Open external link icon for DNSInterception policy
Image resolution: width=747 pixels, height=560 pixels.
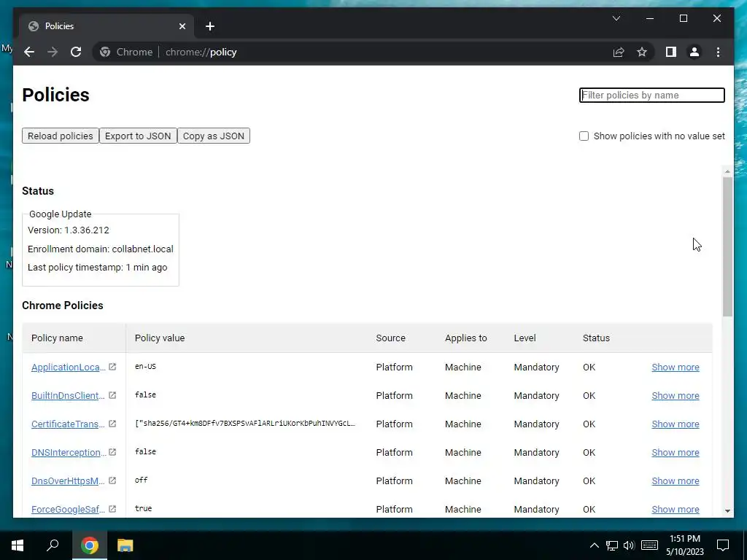click(x=112, y=452)
